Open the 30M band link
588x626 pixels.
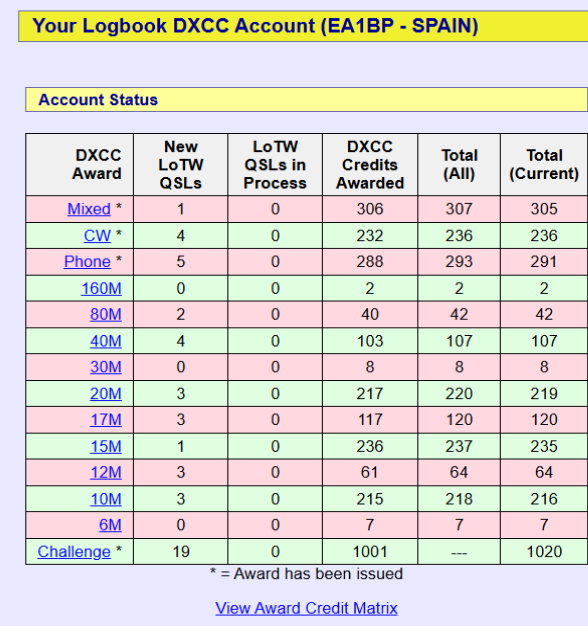point(106,367)
